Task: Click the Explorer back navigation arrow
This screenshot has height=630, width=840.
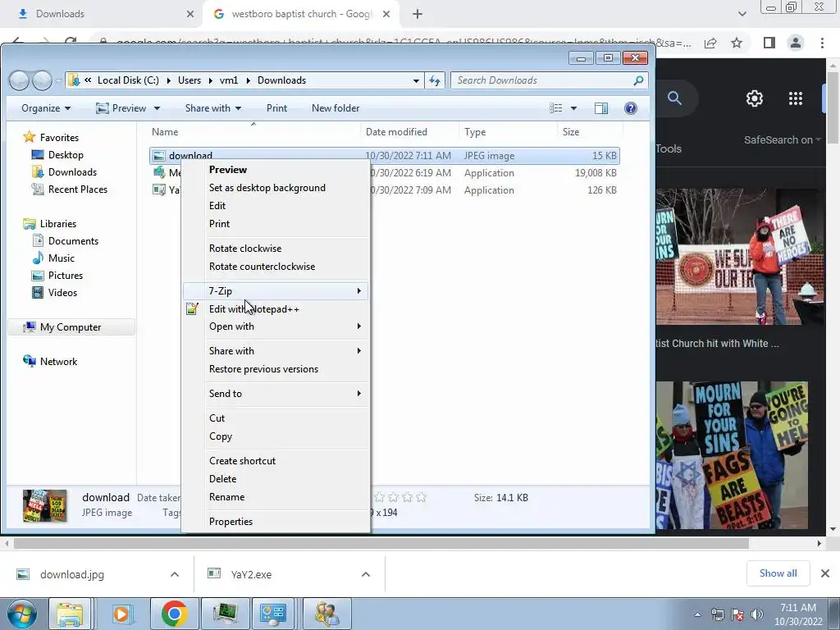Action: [20, 81]
